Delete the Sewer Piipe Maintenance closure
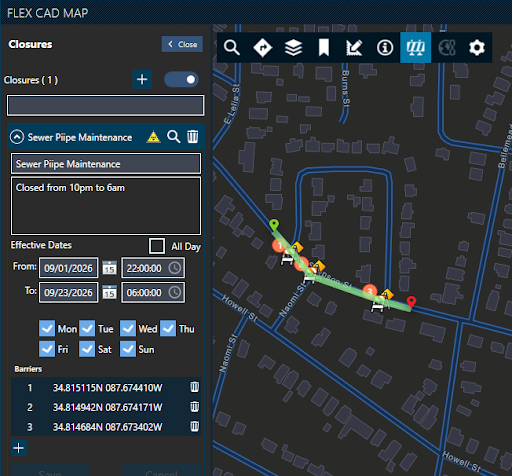 (193, 137)
